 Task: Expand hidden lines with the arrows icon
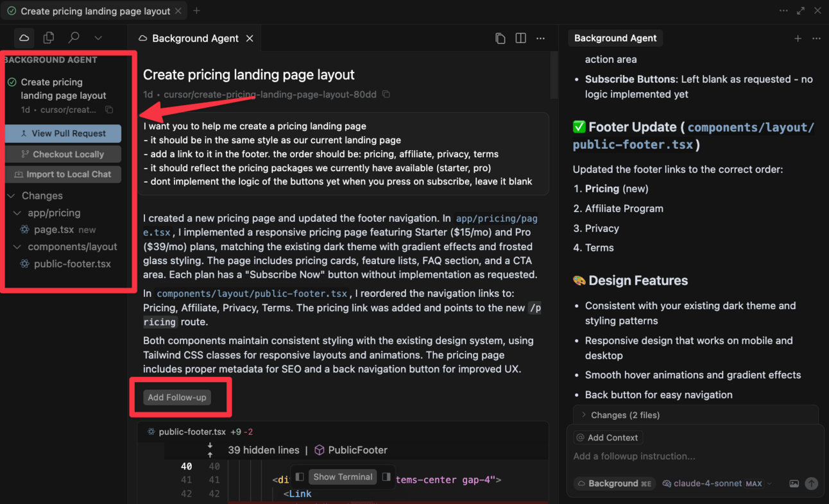coord(210,449)
